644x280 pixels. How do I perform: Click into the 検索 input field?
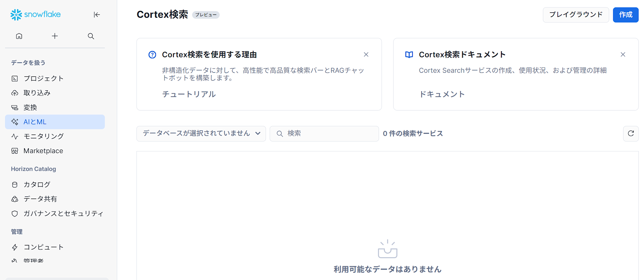tap(324, 133)
